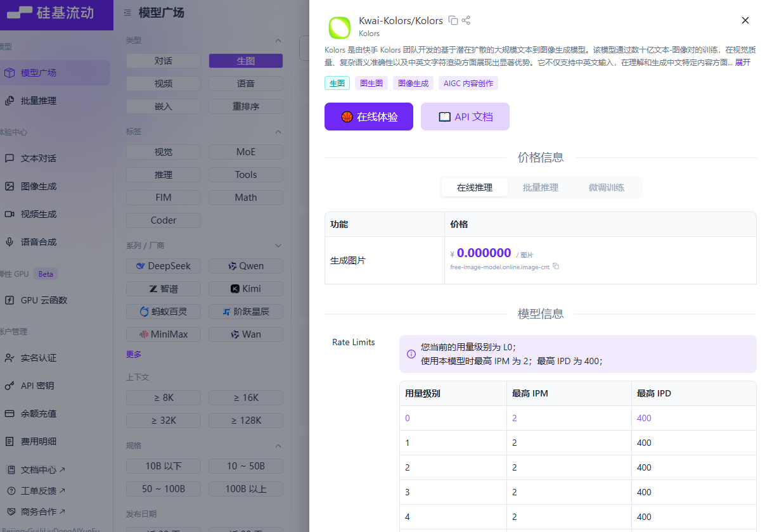Open the API 文档 button
Image resolution: width=772 pixels, height=532 pixels.
click(465, 117)
